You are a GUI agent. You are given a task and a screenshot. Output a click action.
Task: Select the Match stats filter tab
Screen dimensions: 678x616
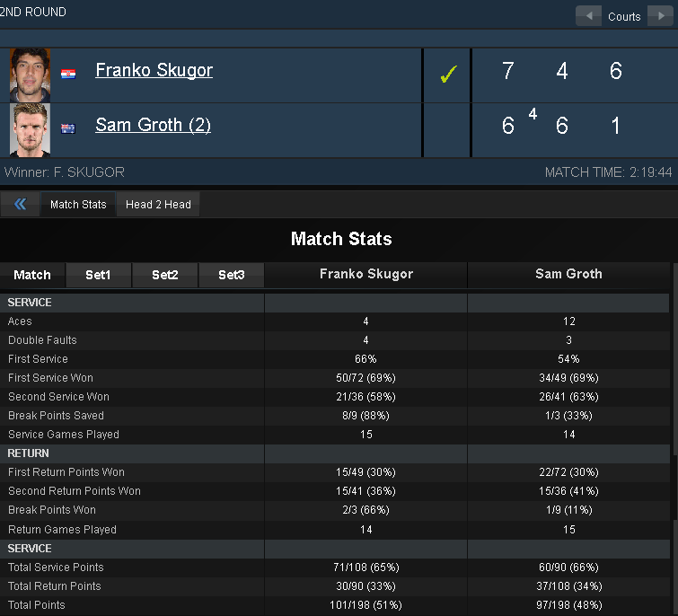pos(32,275)
